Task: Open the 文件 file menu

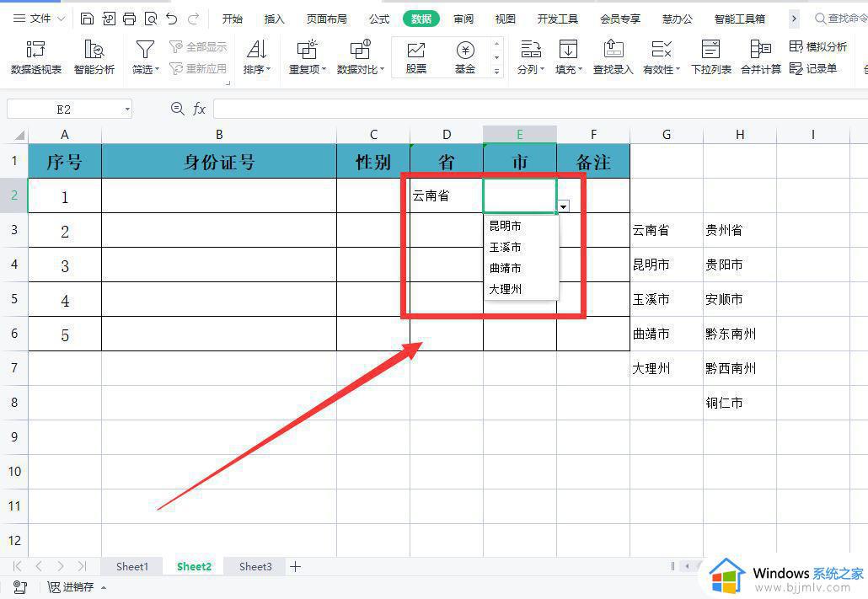Action: (x=39, y=19)
